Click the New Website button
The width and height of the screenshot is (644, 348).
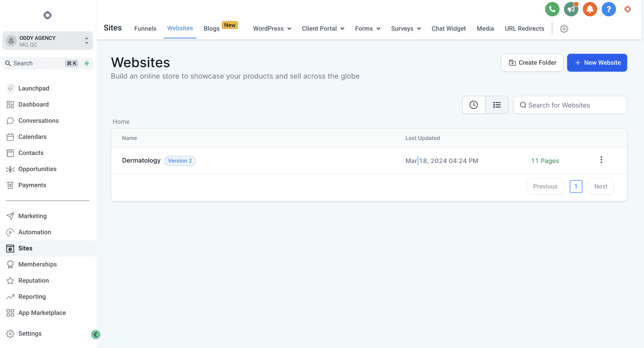coord(597,63)
